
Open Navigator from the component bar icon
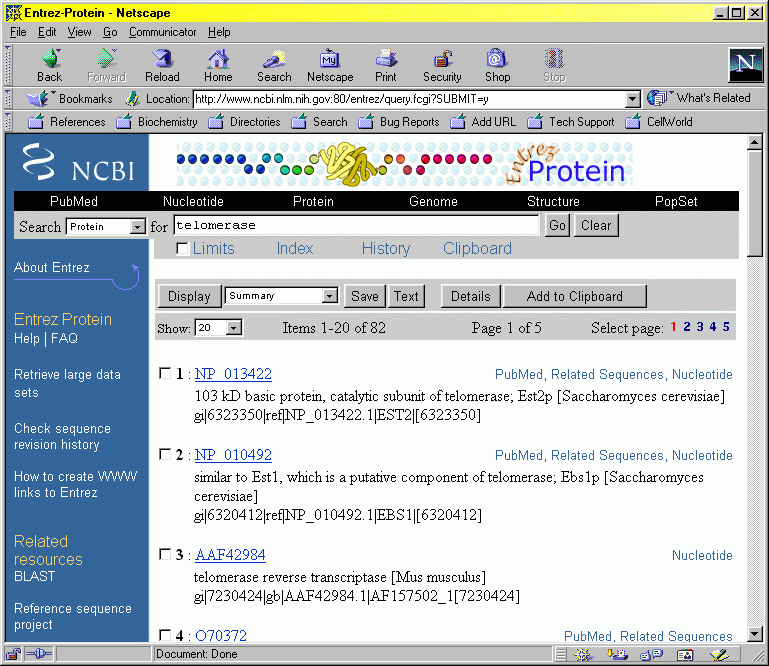tap(583, 654)
